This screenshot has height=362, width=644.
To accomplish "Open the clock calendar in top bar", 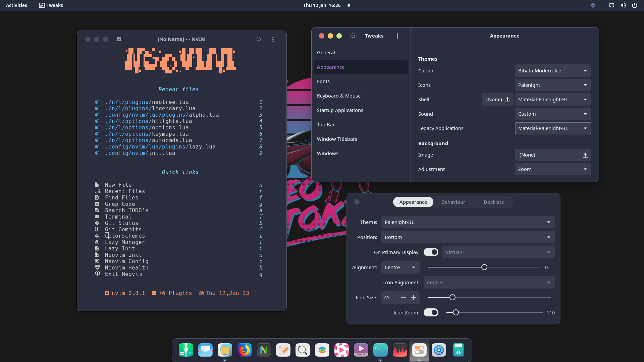I will pos(322,5).
